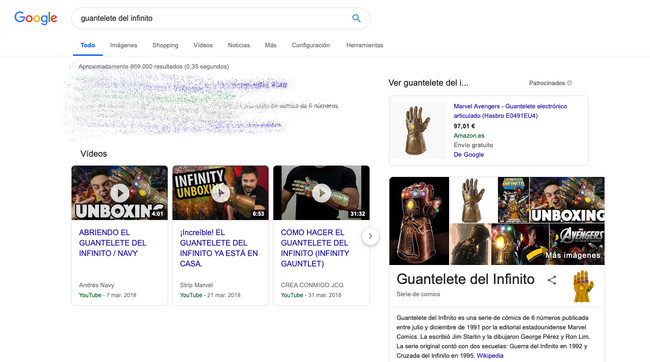
Task: Select the Todo tab
Action: (x=88, y=45)
